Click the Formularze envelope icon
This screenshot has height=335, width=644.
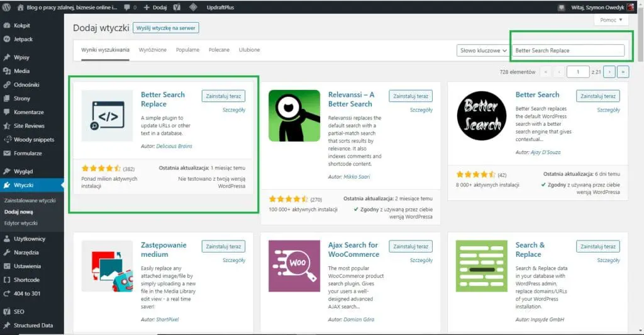[x=6, y=153]
